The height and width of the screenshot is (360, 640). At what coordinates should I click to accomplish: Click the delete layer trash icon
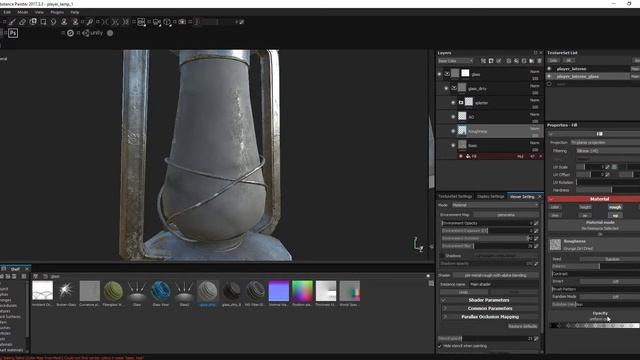point(539,61)
